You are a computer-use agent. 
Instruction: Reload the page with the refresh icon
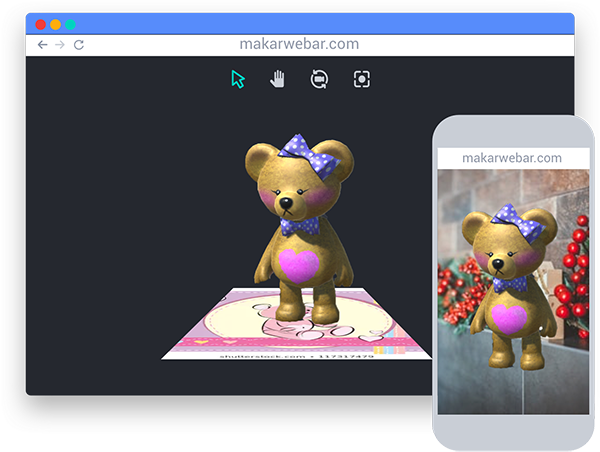79,45
